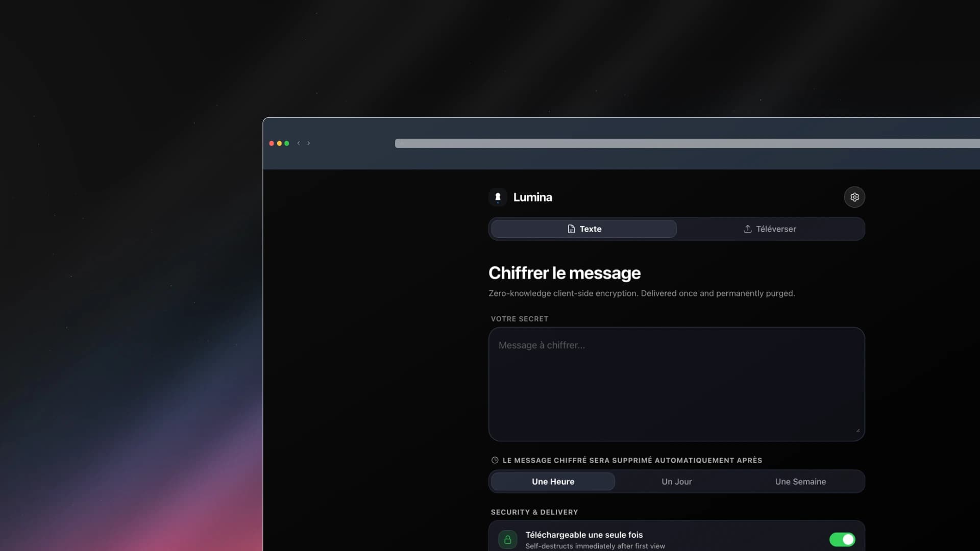980x551 pixels.
Task: Switch to the Texte tab
Action: point(584,229)
